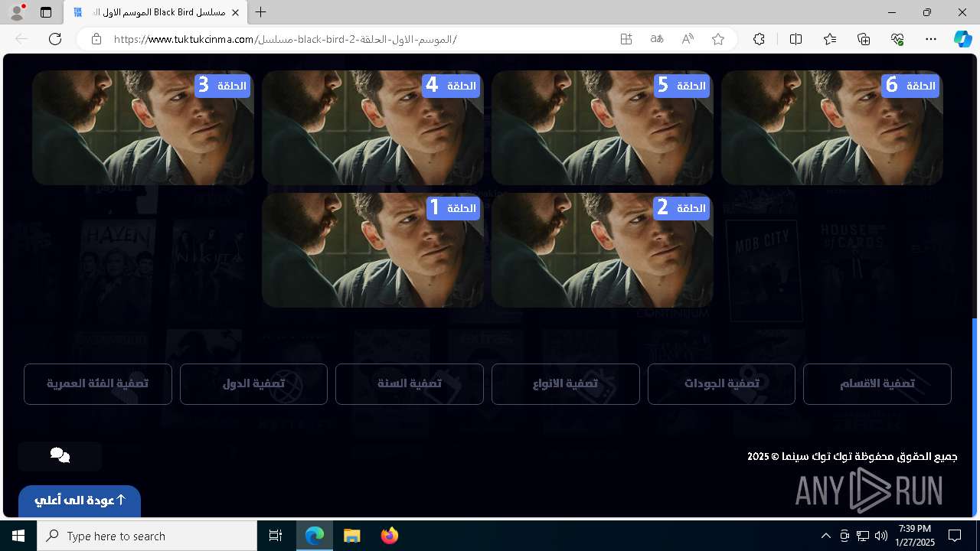Click the taskbar search box
980x551 pixels.
[x=147, y=536]
